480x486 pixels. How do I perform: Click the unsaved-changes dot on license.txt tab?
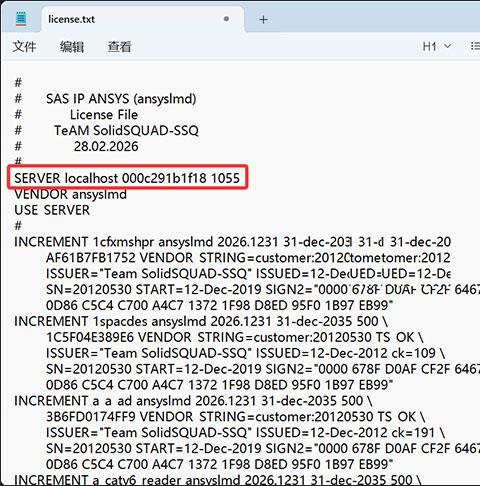pyautogui.click(x=226, y=19)
